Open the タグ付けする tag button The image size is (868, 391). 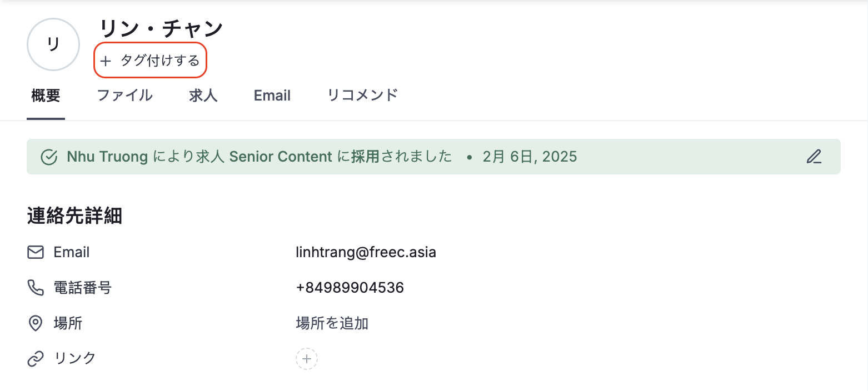(x=151, y=60)
